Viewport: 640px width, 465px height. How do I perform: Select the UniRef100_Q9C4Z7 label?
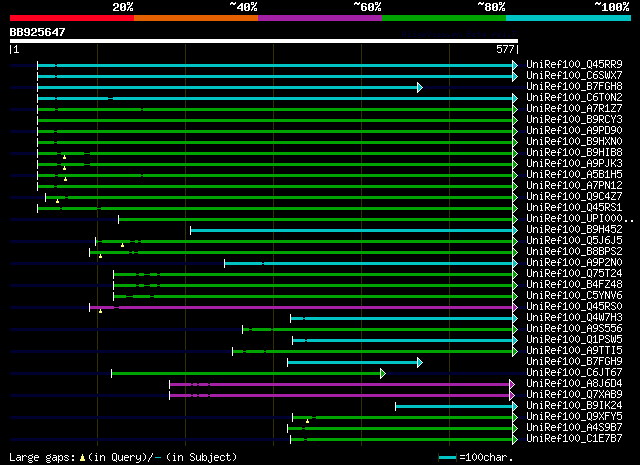point(574,197)
